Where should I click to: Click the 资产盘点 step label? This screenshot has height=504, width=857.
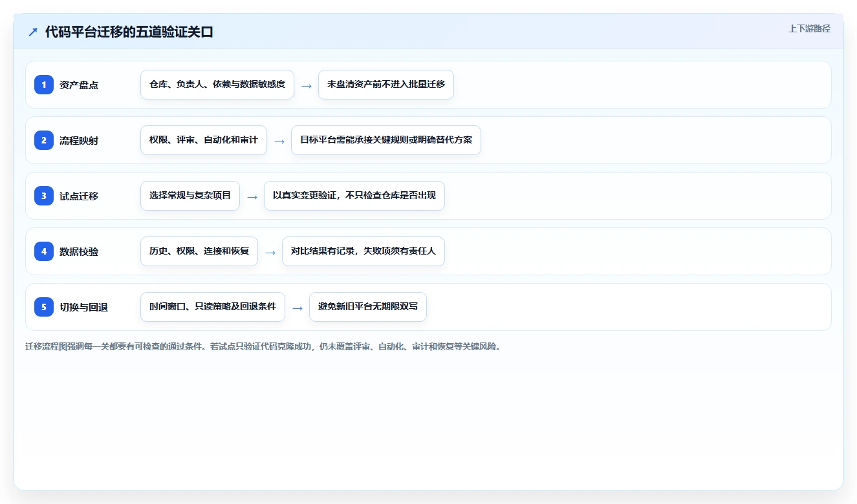(x=79, y=85)
